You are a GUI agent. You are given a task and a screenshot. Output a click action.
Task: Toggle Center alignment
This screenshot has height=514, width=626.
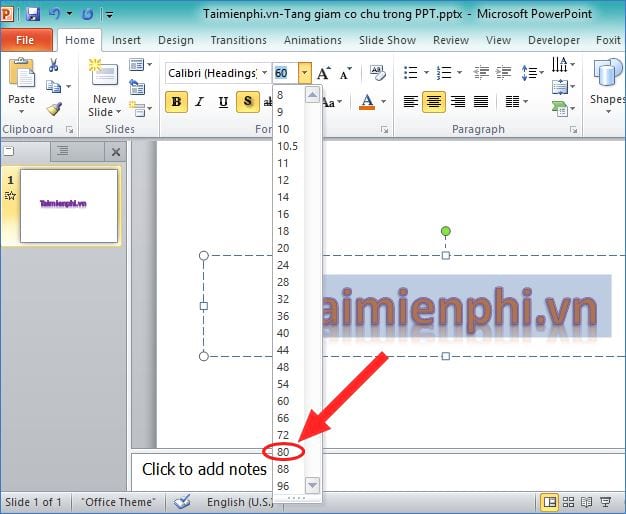pos(434,102)
